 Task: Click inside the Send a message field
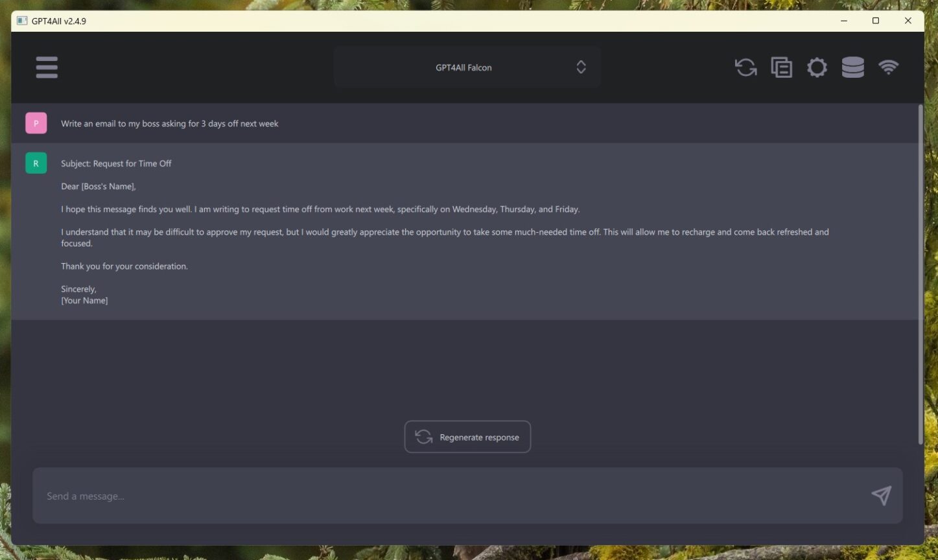259,495
